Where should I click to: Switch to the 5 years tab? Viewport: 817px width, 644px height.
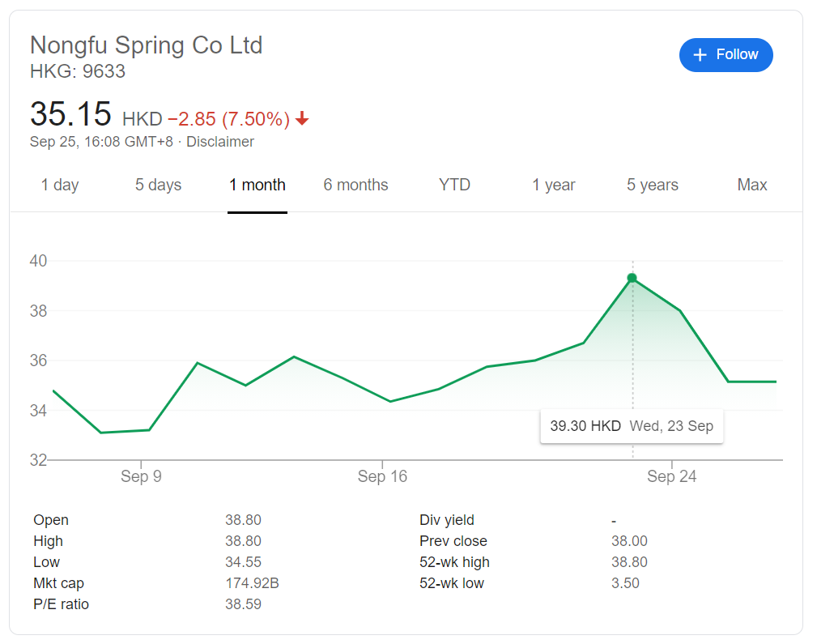pyautogui.click(x=653, y=186)
